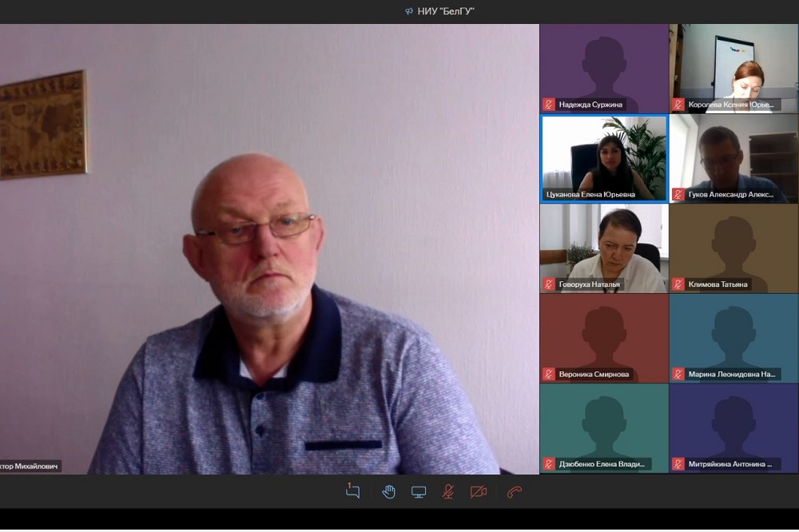Click muted mic icon on Гуков Александр tile
Screen dimensions: 799x532
coord(678,194)
